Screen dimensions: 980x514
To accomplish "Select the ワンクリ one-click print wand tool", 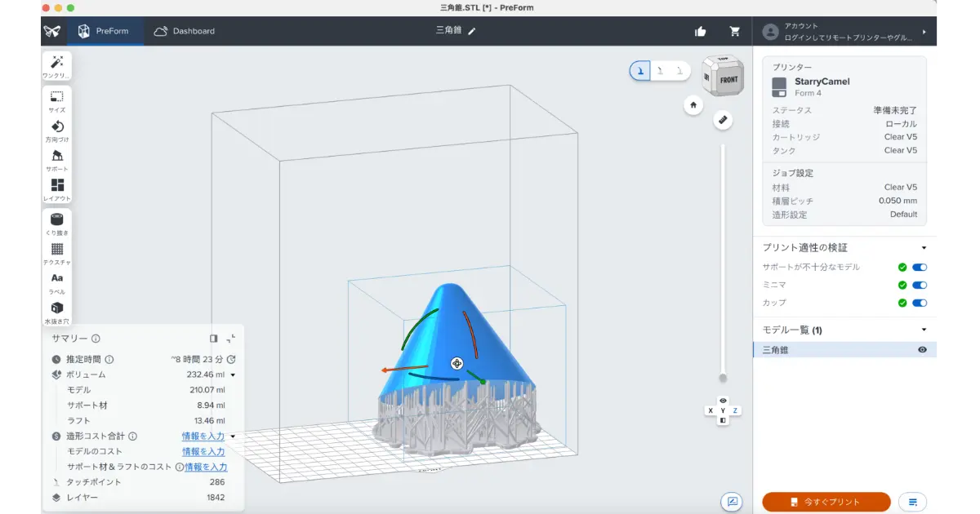I will coord(57,66).
